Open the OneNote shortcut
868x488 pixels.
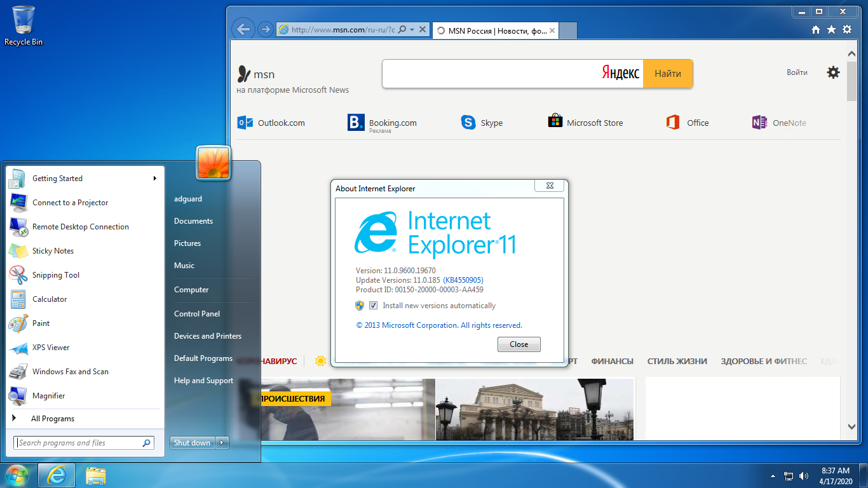778,123
